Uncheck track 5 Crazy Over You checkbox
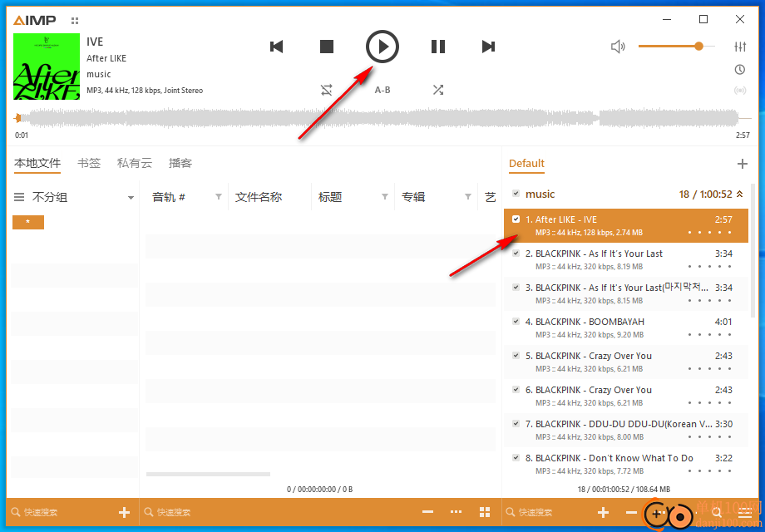Image resolution: width=765 pixels, height=532 pixels. coord(516,356)
